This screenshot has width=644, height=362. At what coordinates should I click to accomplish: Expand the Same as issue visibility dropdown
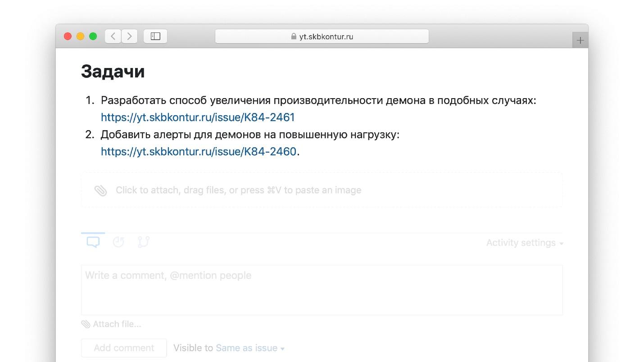pos(250,348)
